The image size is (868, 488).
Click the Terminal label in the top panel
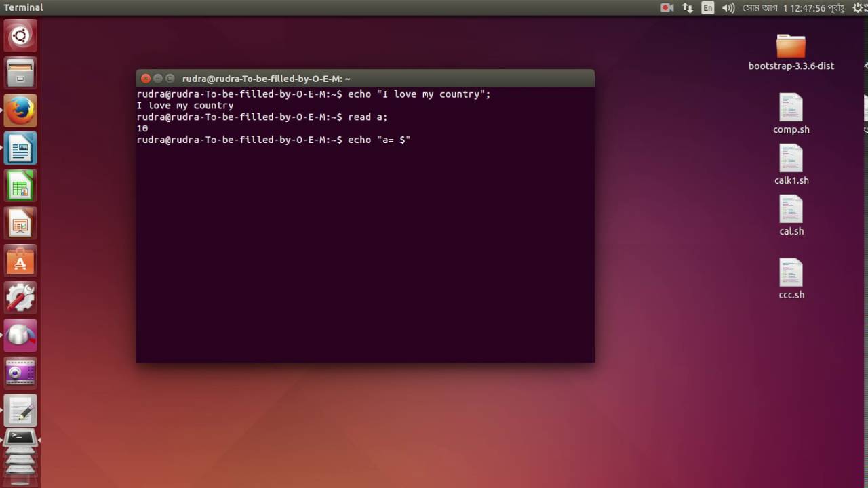tap(24, 7)
